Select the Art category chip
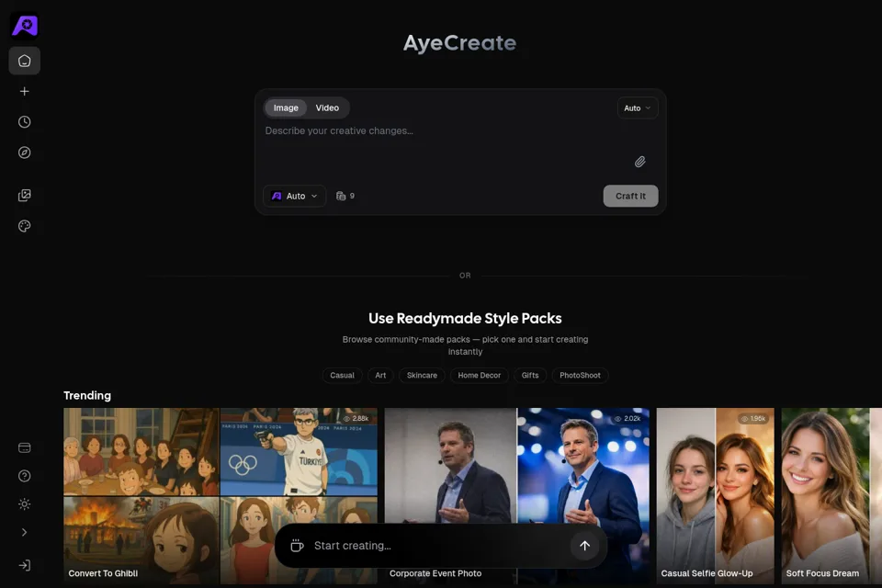882x588 pixels. click(x=380, y=375)
